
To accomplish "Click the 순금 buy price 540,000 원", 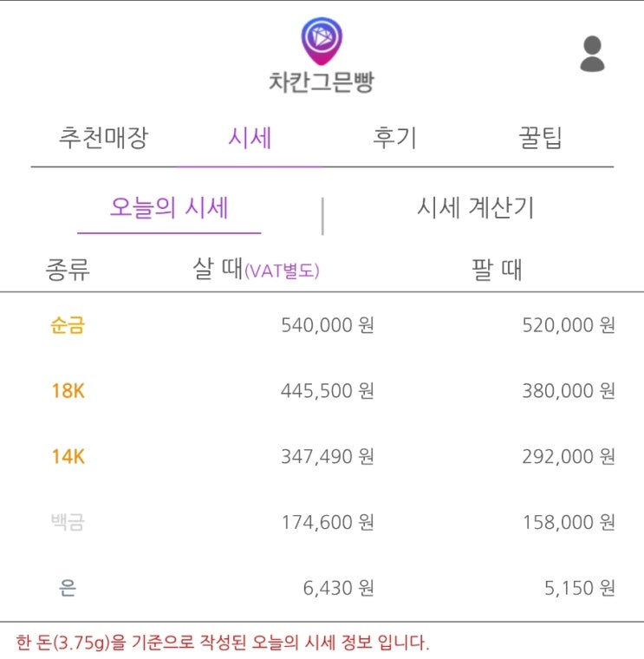I will [x=327, y=326].
